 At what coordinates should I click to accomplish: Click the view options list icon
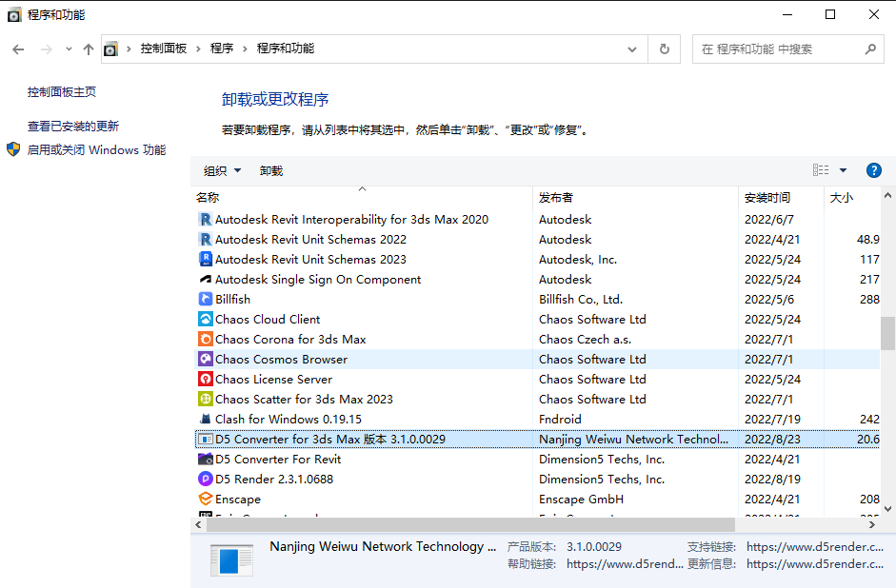click(x=821, y=170)
